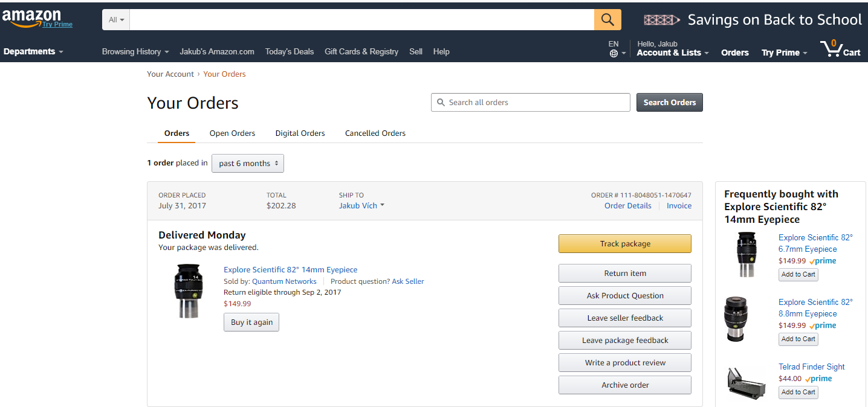
Task: Click the Telrad Finder Sight image
Action: (745, 382)
